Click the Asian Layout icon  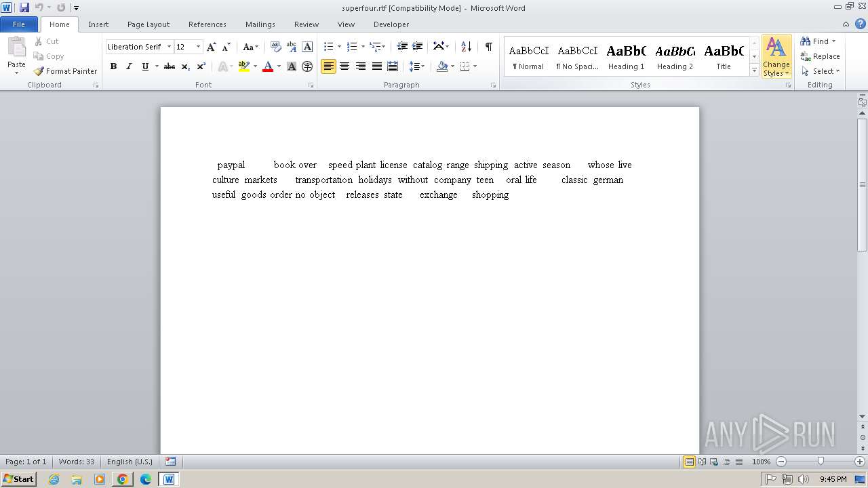click(438, 47)
